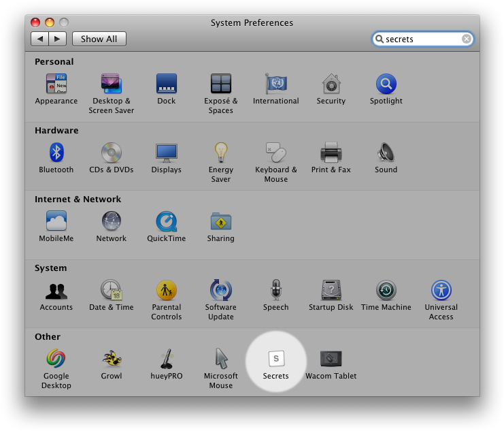This screenshot has width=504, height=431.
Task: Go back with the left arrow button
Action: pyautogui.click(x=39, y=39)
